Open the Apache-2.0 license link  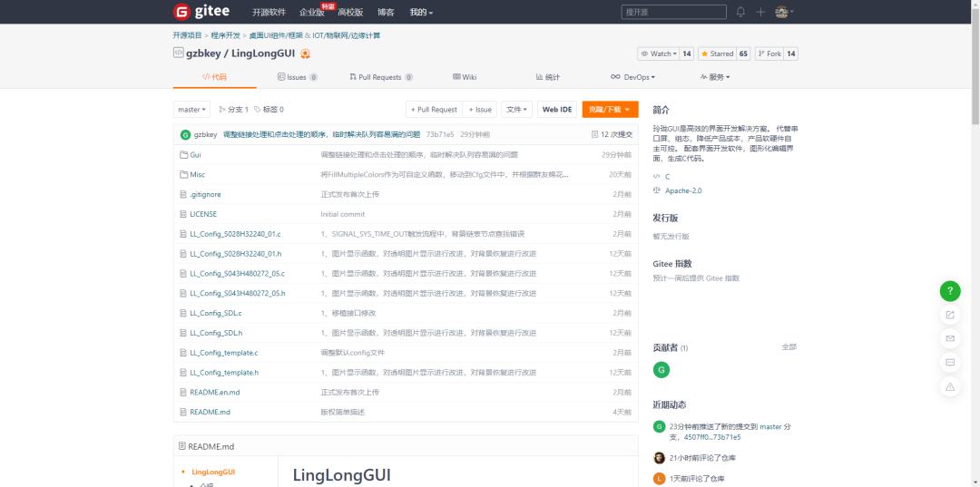point(683,190)
